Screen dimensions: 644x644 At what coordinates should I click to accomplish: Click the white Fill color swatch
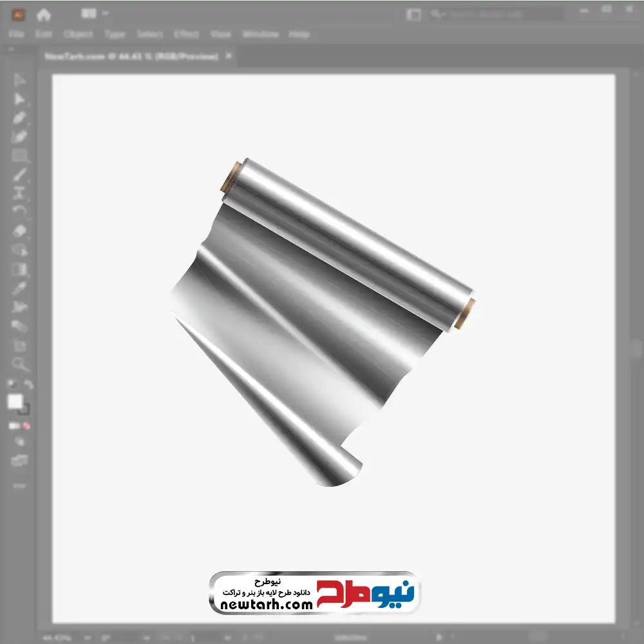15,402
